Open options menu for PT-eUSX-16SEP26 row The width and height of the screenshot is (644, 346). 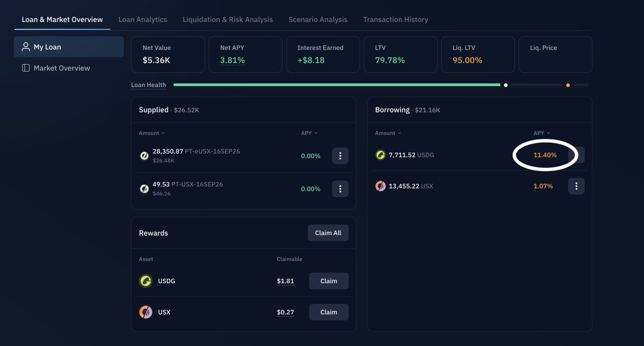[340, 156]
